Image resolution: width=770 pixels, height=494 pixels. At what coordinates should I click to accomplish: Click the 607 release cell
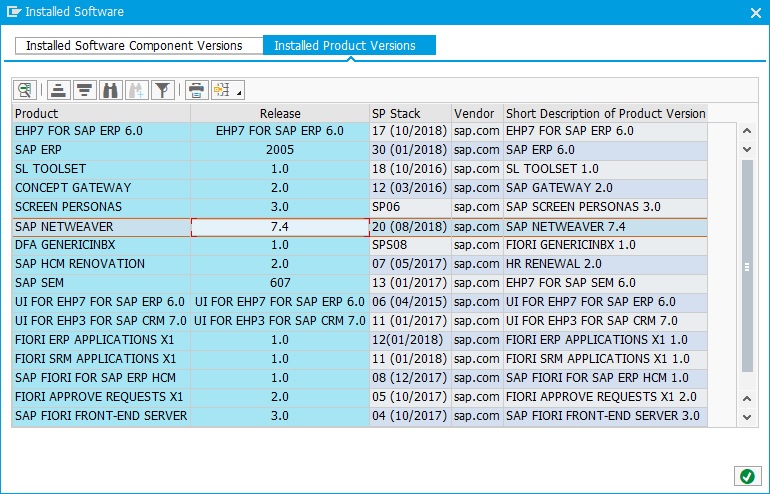point(280,283)
